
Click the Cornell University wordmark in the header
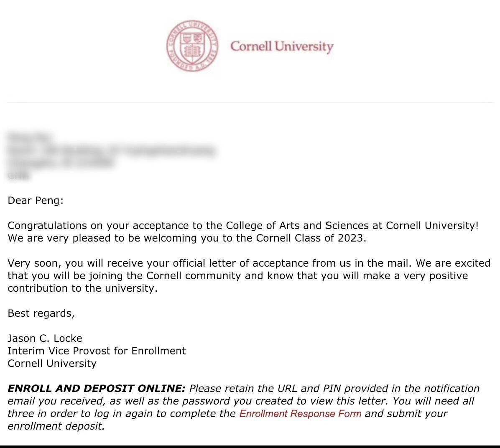click(x=281, y=46)
